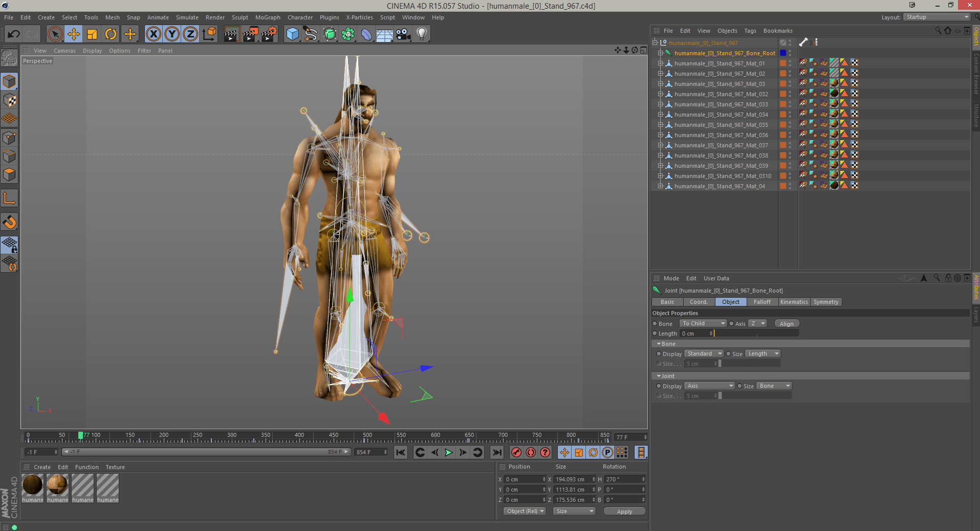Click the Length slider track
980x531 pixels.
point(756,334)
